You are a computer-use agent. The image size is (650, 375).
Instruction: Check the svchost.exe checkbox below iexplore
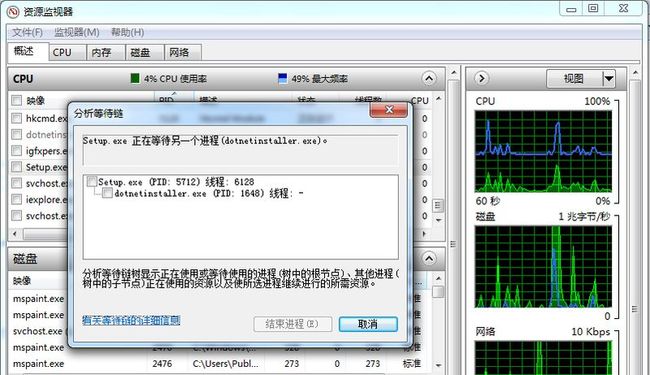pyautogui.click(x=16, y=215)
